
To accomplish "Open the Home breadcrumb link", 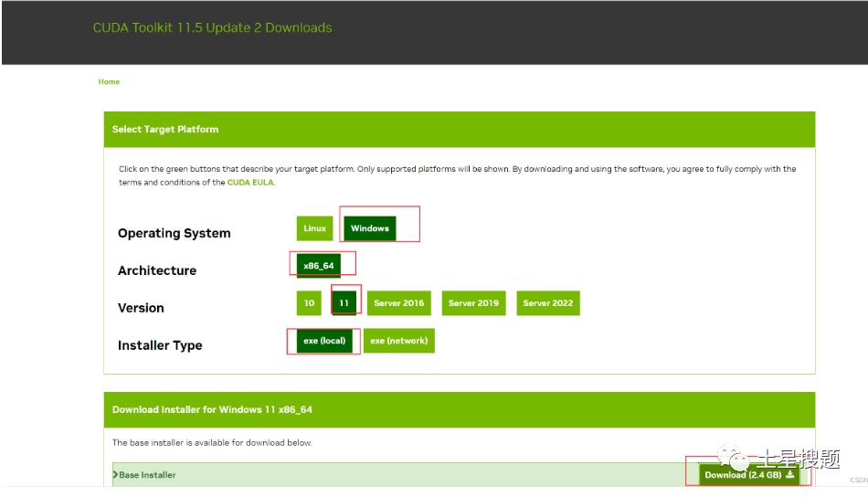I will point(109,81).
